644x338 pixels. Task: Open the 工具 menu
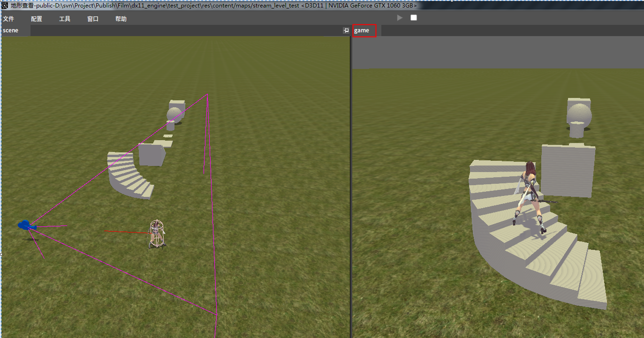[x=65, y=19]
